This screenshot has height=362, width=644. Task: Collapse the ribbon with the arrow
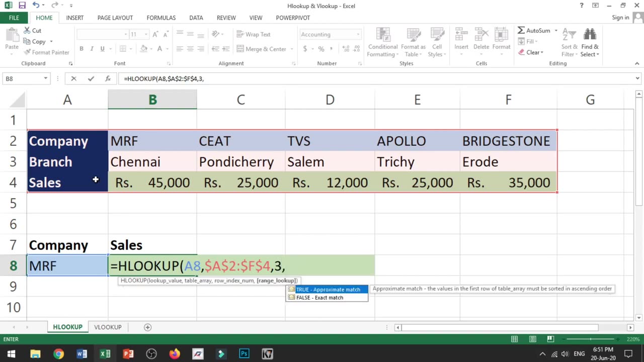[x=637, y=63]
